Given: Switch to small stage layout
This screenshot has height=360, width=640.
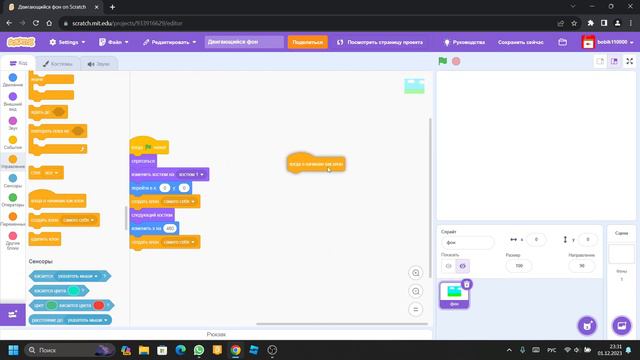Looking at the screenshot, I should tap(600, 61).
